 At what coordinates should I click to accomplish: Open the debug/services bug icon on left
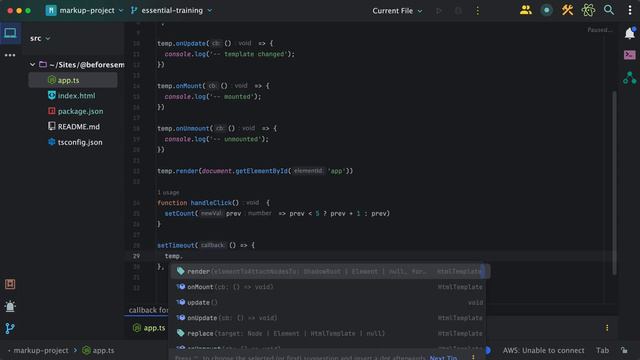(10, 306)
